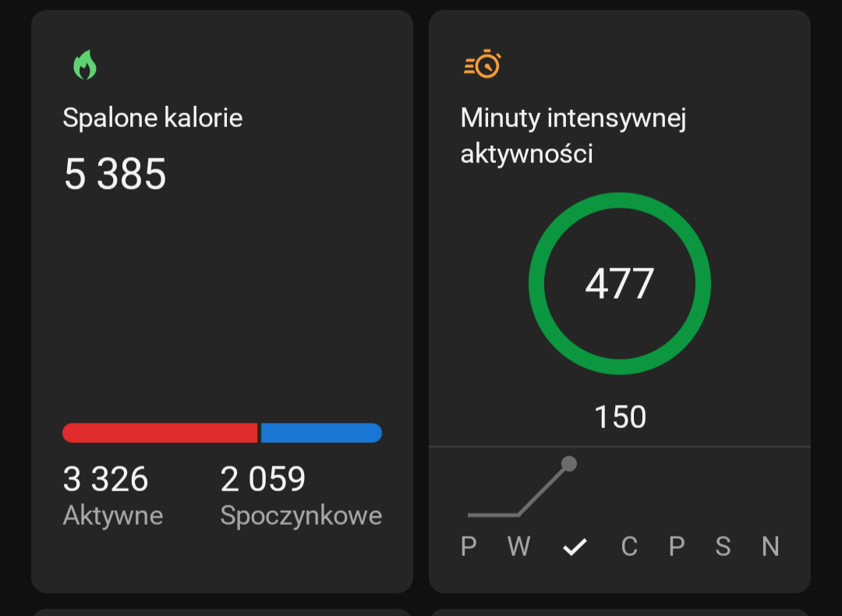Select the white checkmark day icon
Image resolution: width=842 pixels, height=616 pixels.
coord(575,547)
